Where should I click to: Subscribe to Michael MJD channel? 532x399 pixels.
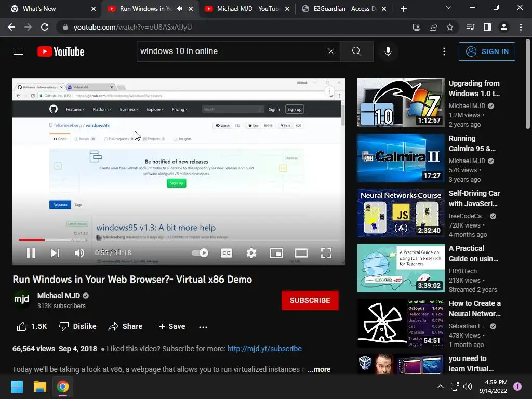tap(310, 300)
